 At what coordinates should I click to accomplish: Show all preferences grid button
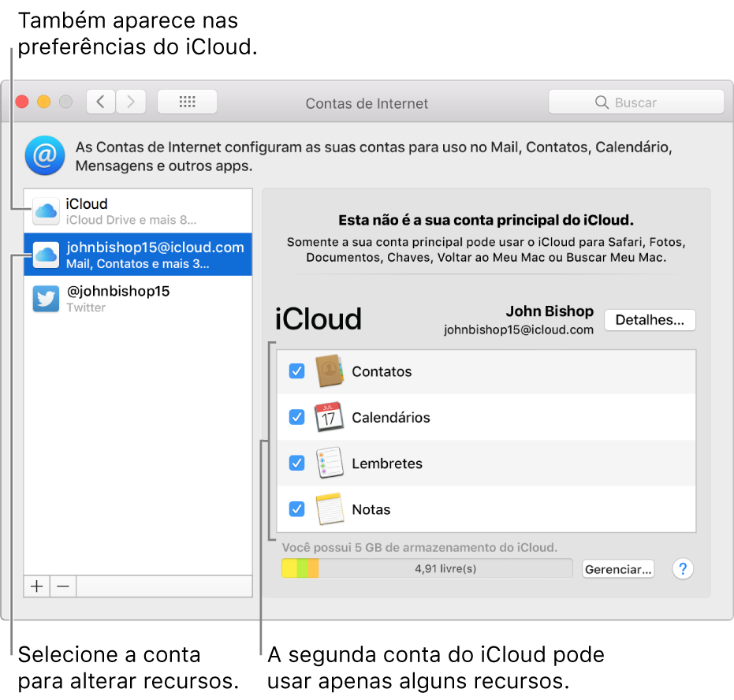pyautogui.click(x=188, y=102)
